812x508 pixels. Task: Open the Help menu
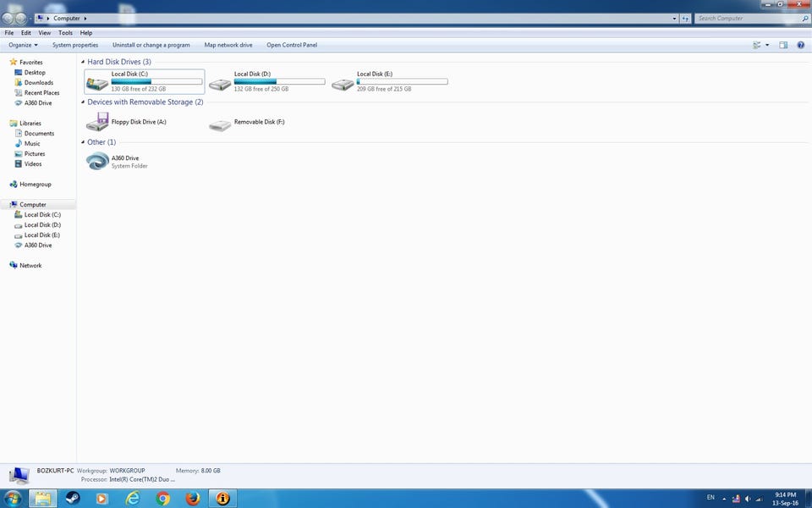(x=86, y=33)
